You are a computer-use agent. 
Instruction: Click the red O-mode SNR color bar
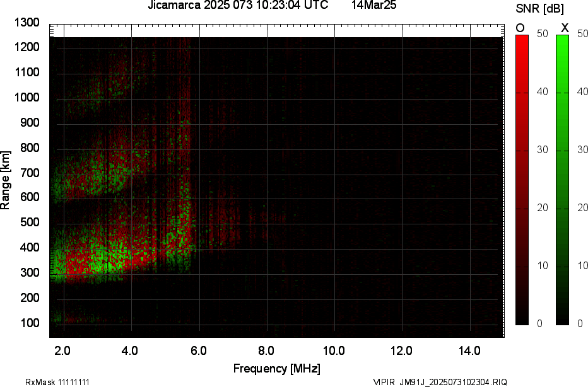point(522,180)
